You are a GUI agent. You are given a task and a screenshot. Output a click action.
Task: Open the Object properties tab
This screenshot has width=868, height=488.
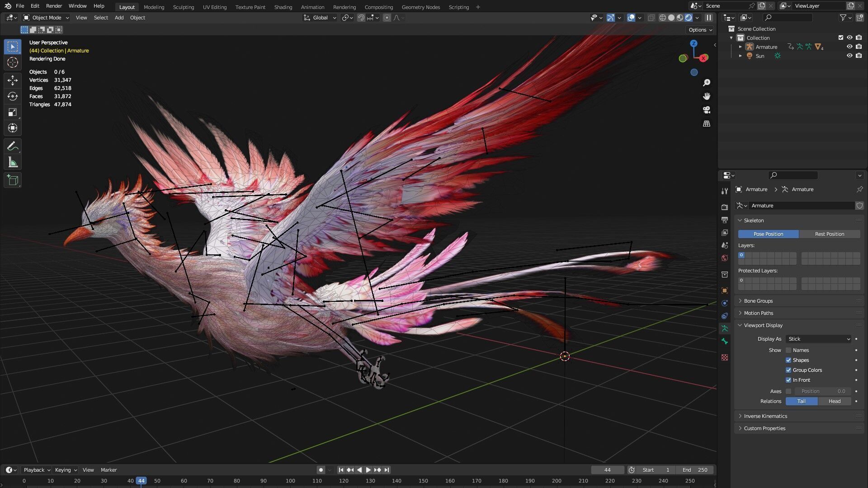(x=725, y=291)
